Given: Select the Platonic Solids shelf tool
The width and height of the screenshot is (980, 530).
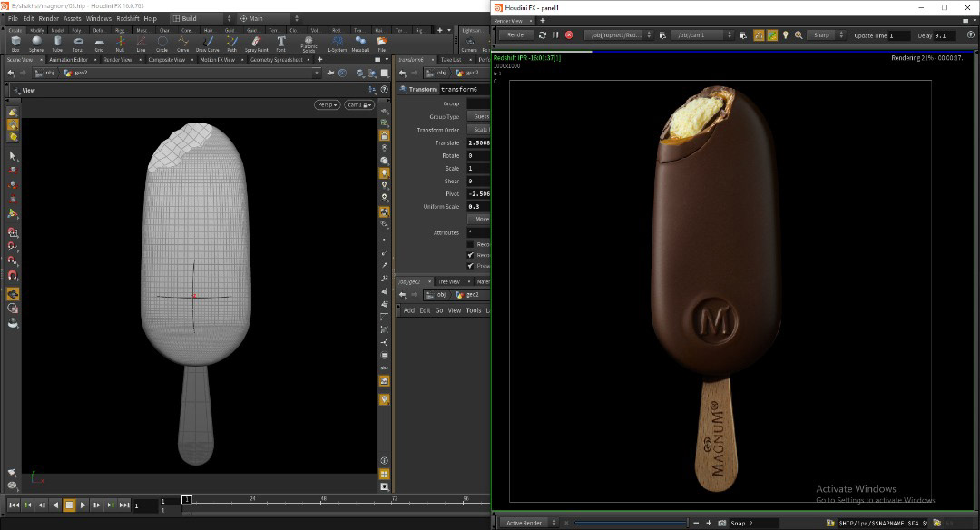Looking at the screenshot, I should 309,44.
